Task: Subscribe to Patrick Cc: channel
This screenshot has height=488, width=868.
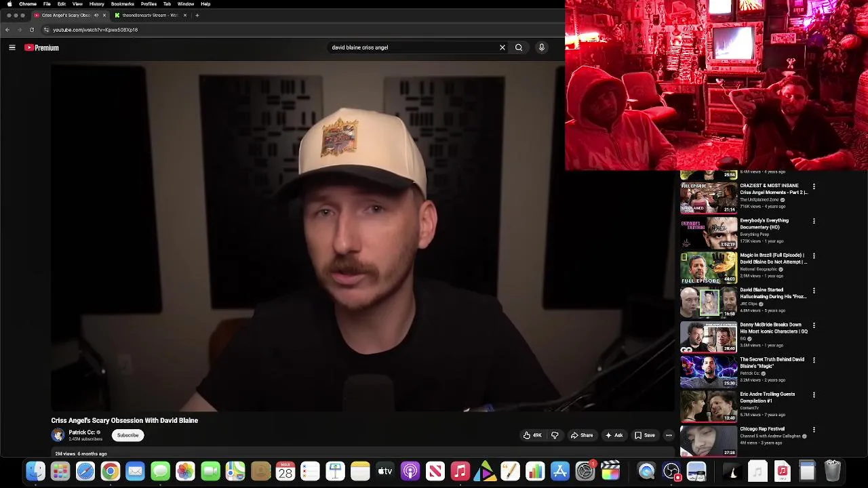Action: pos(127,435)
